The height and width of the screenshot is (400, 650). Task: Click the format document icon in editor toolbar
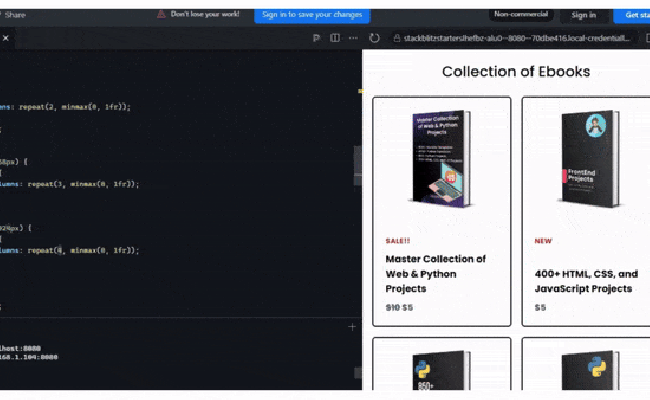pyautogui.click(x=317, y=38)
